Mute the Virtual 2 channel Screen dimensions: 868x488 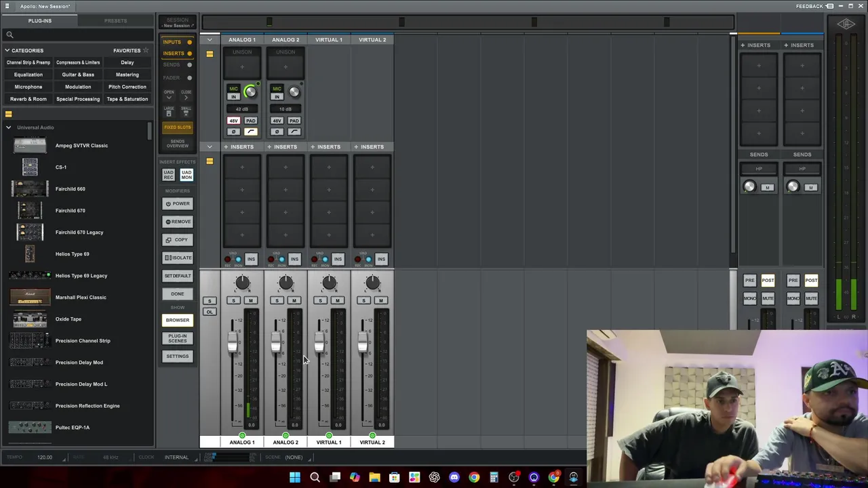(380, 300)
